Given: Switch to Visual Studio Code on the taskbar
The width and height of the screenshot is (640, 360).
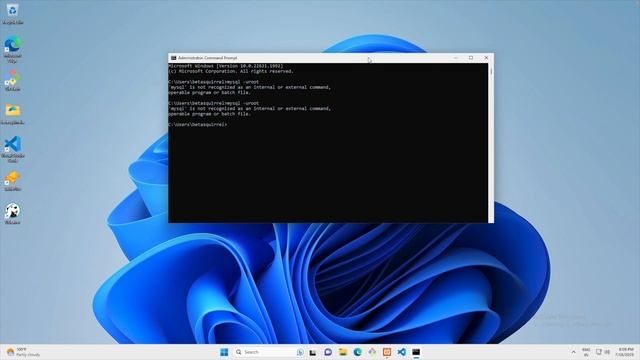Looking at the screenshot, I should [x=402, y=352].
